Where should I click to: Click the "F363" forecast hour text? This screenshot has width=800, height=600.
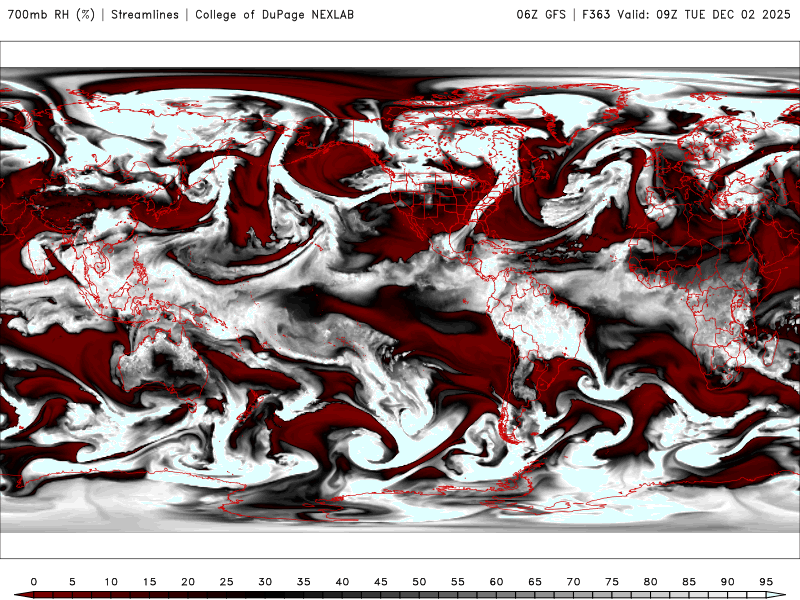point(596,15)
